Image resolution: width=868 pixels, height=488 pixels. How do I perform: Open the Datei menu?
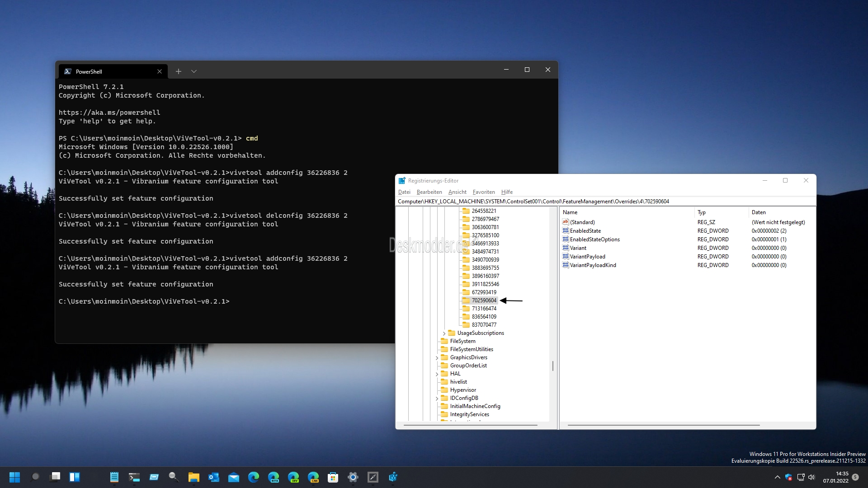404,192
